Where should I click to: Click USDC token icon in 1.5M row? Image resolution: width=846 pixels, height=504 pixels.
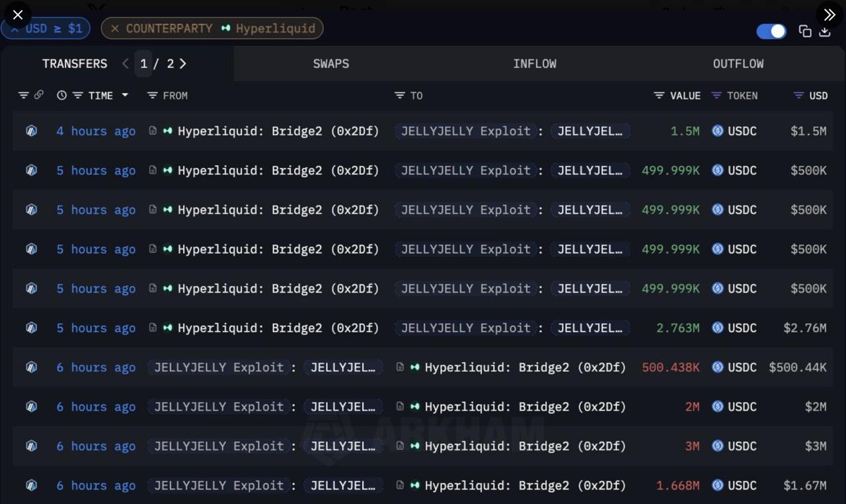click(x=718, y=131)
